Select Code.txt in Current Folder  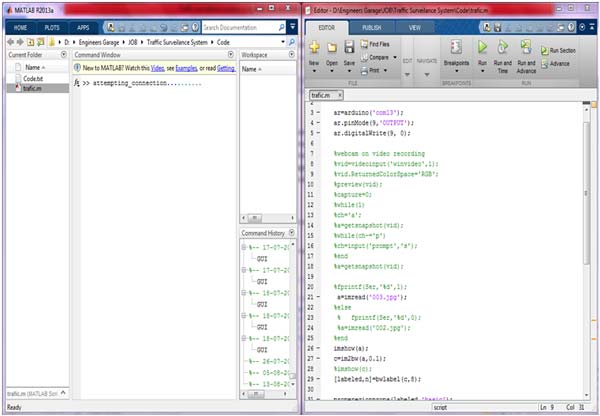[x=33, y=78]
